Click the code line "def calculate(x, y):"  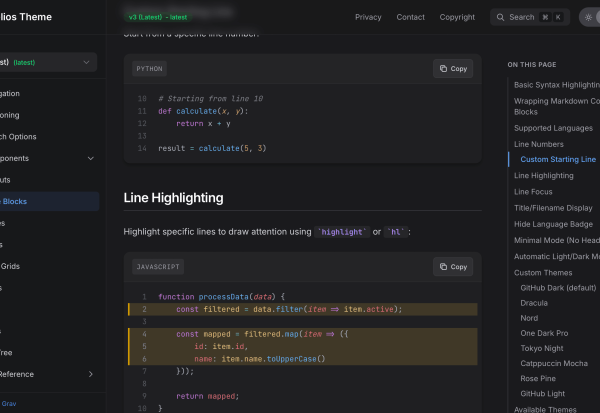[x=203, y=111]
